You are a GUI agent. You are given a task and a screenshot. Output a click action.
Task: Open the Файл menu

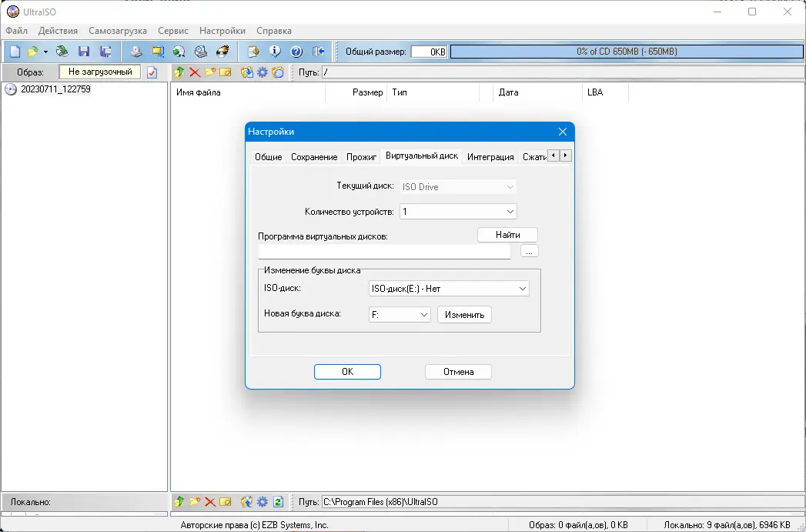point(16,31)
